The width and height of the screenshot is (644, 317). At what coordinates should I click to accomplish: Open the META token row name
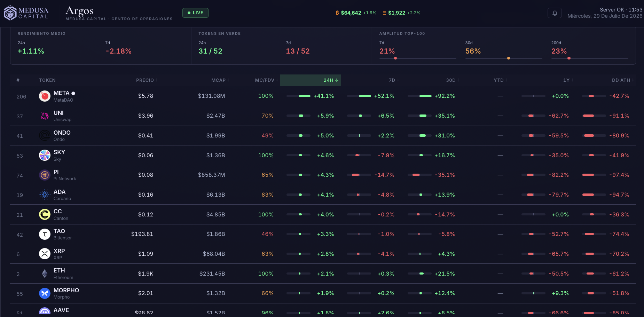point(62,93)
